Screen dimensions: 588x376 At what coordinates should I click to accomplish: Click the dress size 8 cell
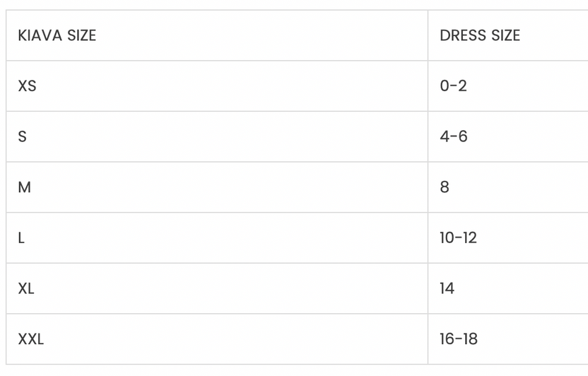445,187
